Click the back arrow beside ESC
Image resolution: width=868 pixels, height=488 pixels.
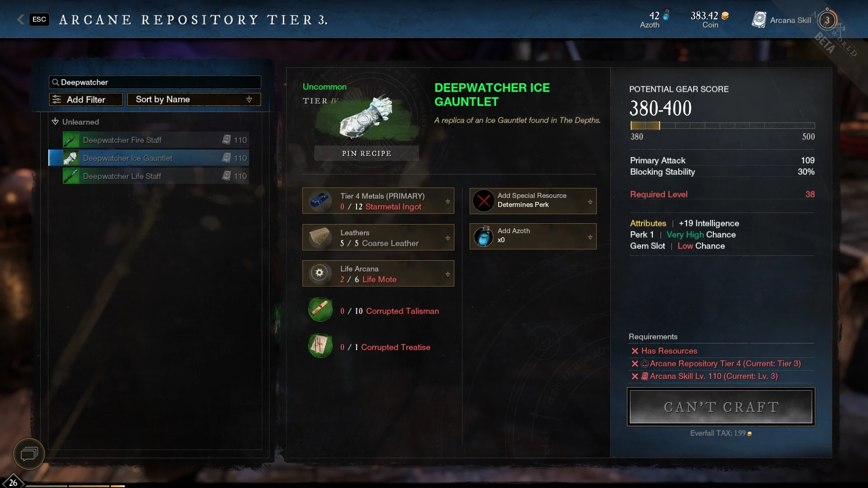[x=20, y=19]
